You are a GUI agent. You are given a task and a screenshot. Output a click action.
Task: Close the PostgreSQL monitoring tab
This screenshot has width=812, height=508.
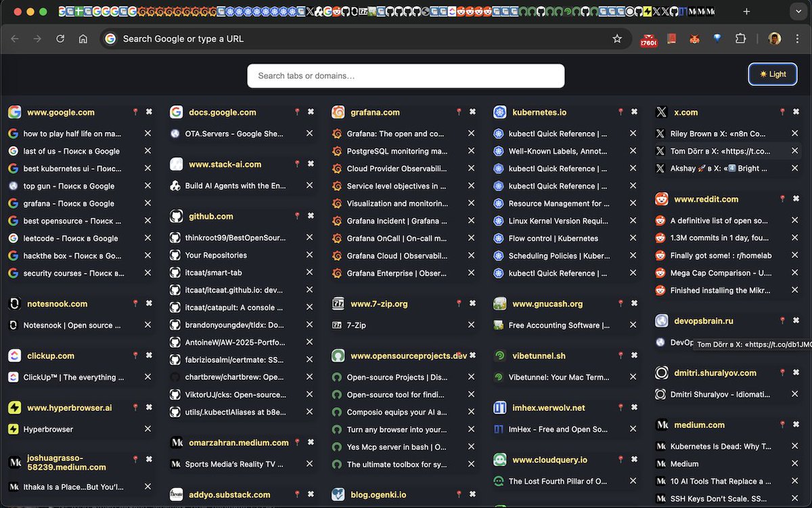tap(471, 151)
